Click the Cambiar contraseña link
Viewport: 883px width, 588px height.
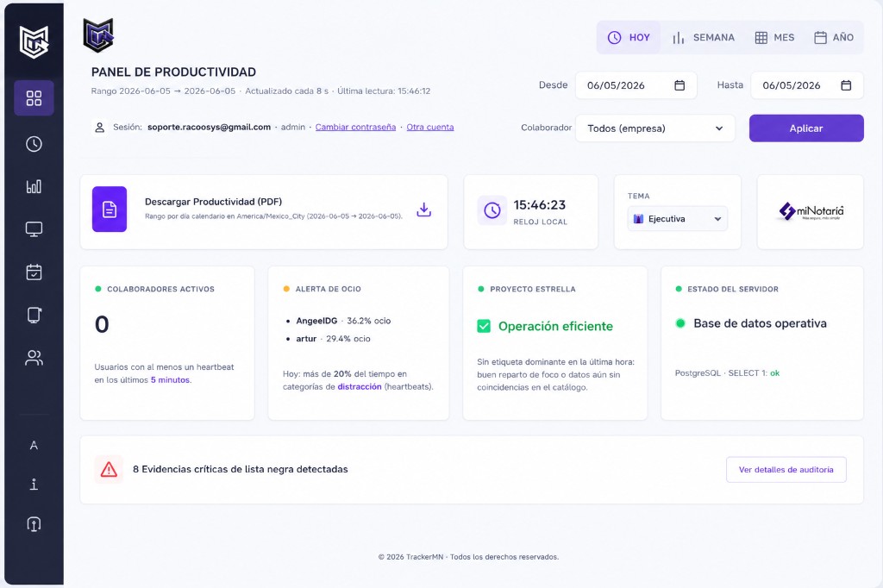355,128
